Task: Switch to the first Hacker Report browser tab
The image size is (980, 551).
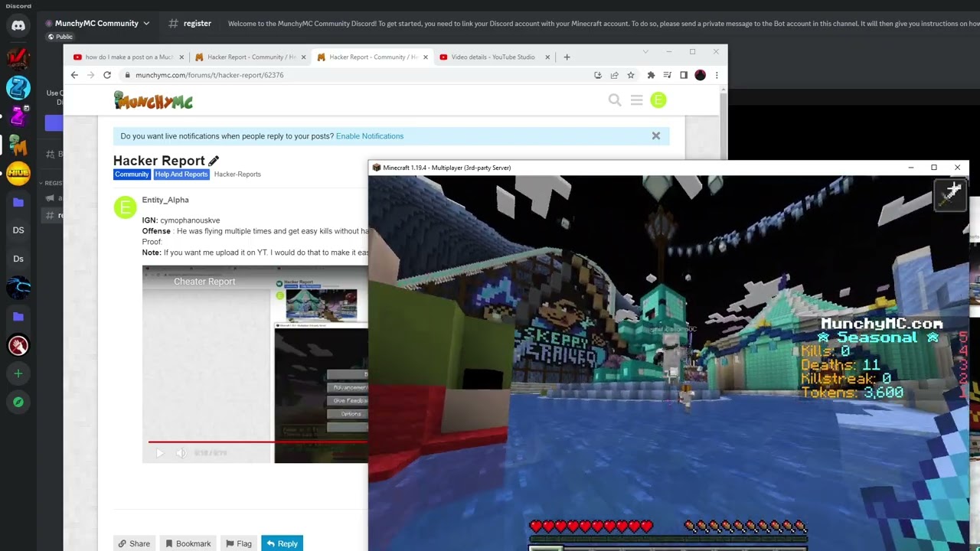Action: click(x=250, y=57)
